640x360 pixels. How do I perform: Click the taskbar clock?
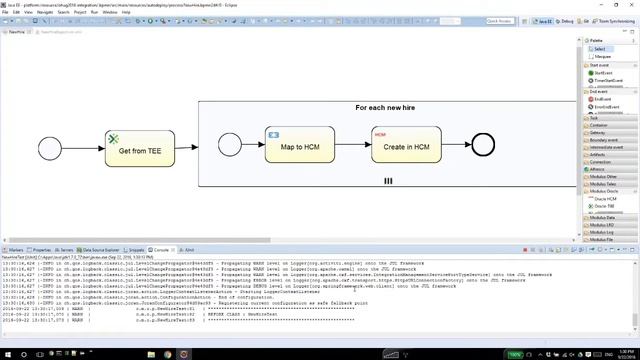pyautogui.click(x=627, y=354)
